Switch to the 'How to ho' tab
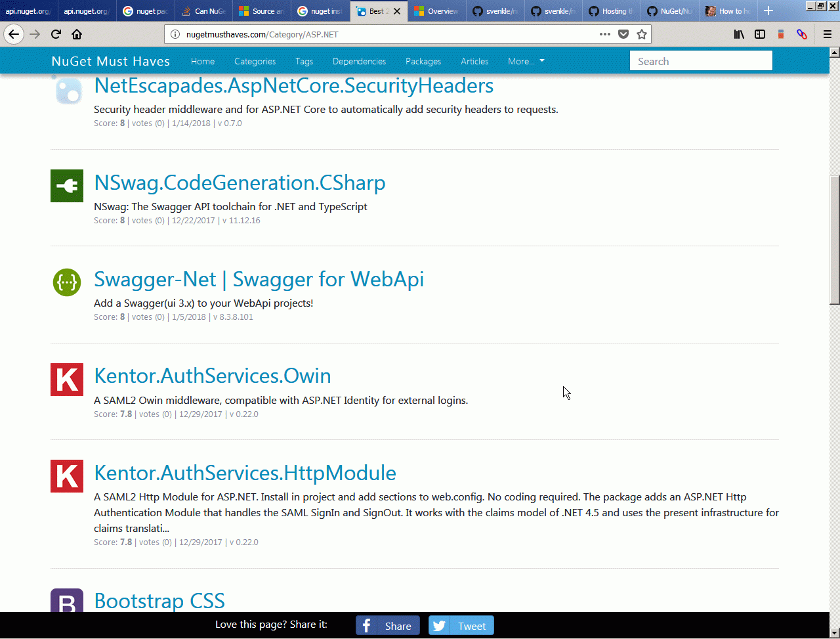Viewport: 840px width, 639px height. (x=727, y=11)
